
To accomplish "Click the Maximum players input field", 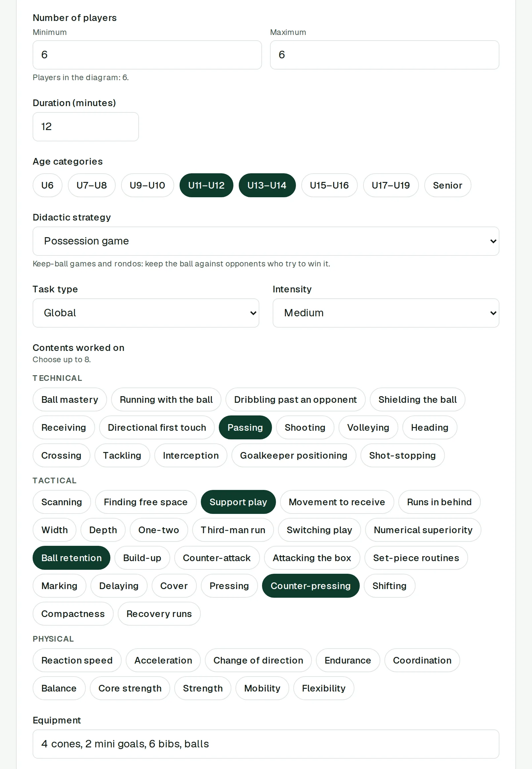I will point(384,55).
